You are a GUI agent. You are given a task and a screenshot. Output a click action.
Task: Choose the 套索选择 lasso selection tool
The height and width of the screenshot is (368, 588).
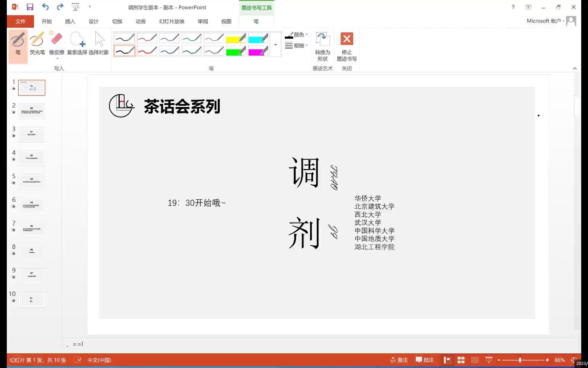[78, 44]
